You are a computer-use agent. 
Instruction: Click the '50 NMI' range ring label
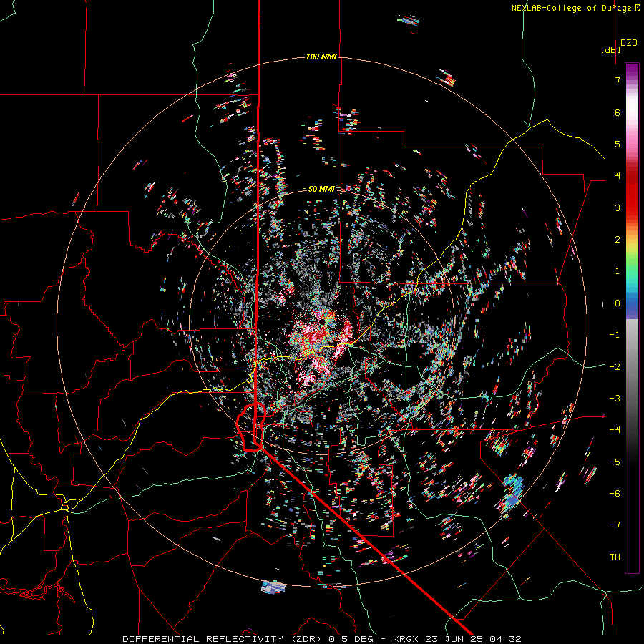click(321, 189)
